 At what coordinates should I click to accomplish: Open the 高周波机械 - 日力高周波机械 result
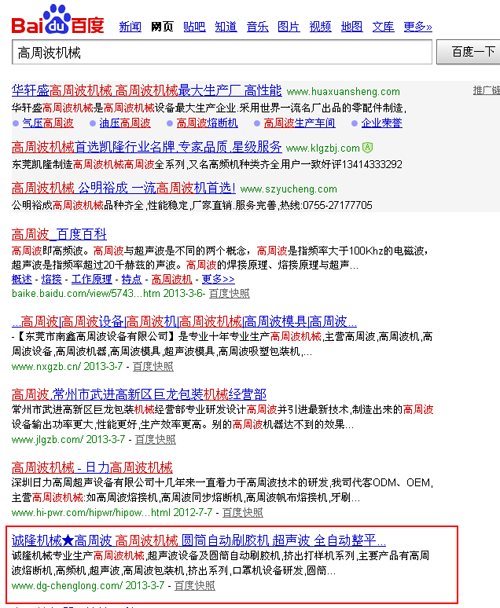(x=92, y=467)
